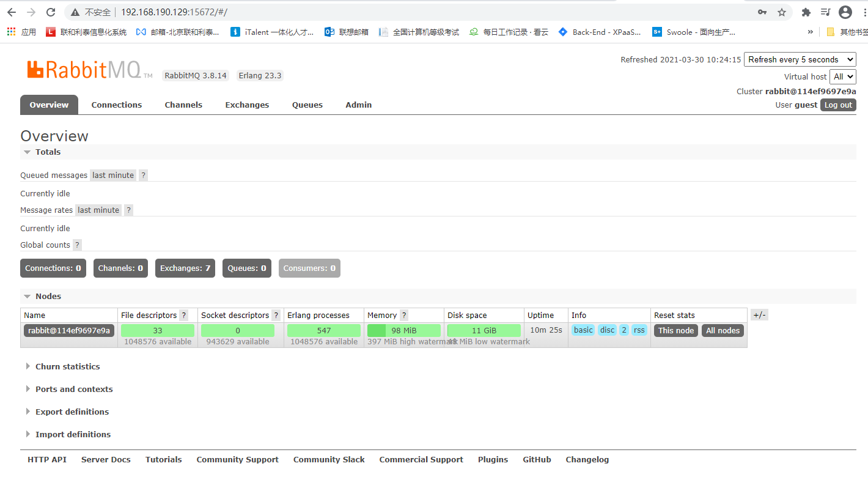Click the Queues: 0 count button
This screenshot has height=477, width=868.
point(247,268)
